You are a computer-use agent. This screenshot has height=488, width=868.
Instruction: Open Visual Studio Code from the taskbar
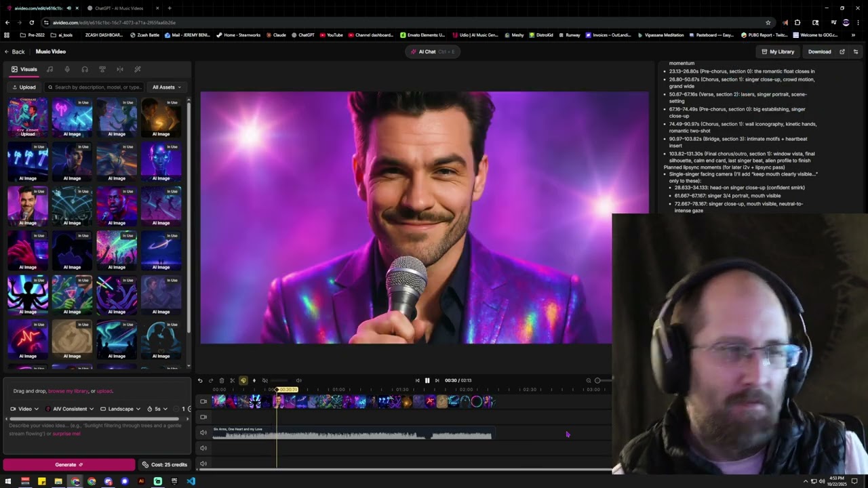(x=191, y=481)
